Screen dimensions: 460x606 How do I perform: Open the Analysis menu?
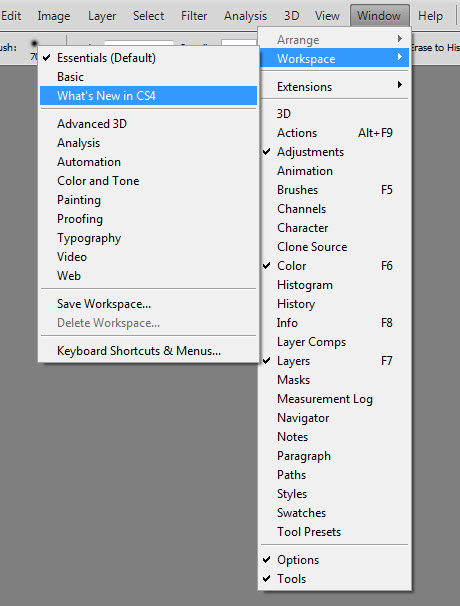[x=245, y=16]
